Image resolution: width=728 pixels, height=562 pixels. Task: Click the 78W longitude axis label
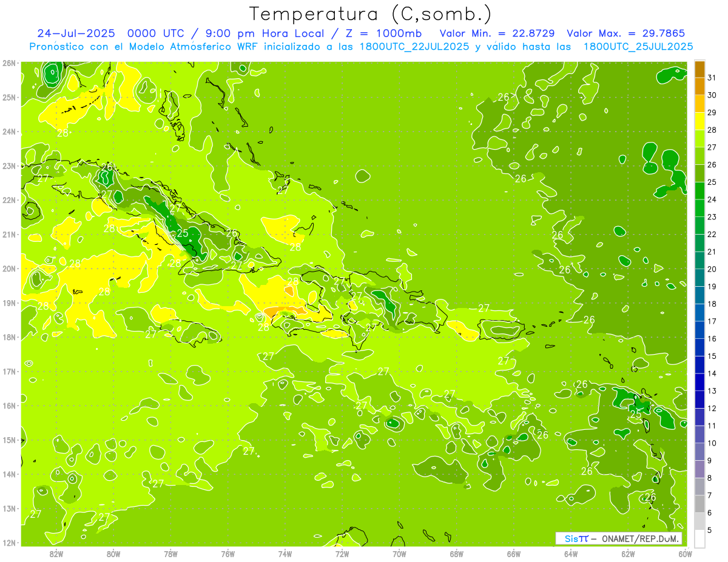point(170,554)
